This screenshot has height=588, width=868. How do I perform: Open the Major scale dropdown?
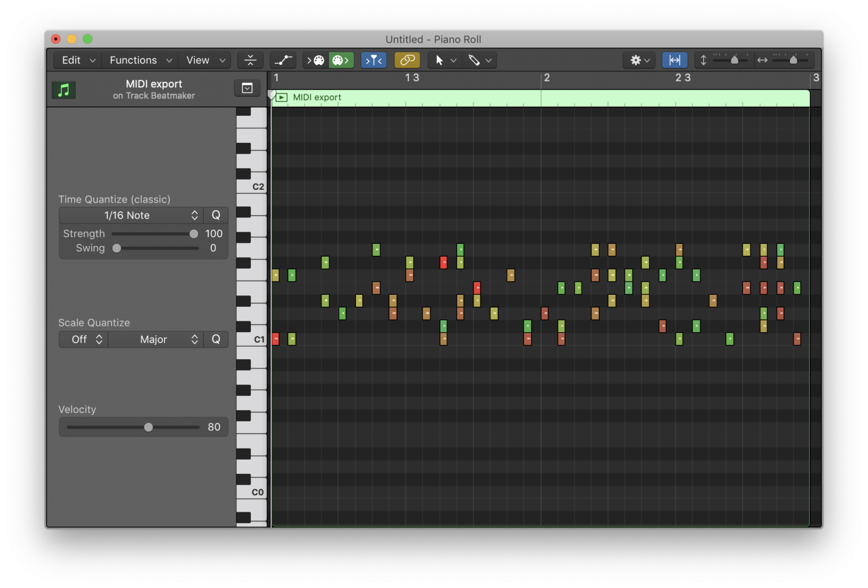point(155,339)
